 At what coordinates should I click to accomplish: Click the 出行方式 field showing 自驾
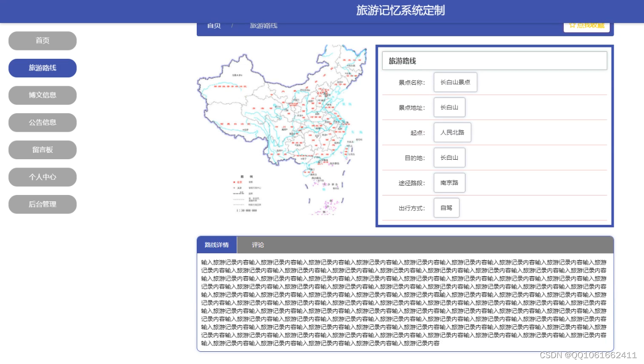pyautogui.click(x=446, y=207)
